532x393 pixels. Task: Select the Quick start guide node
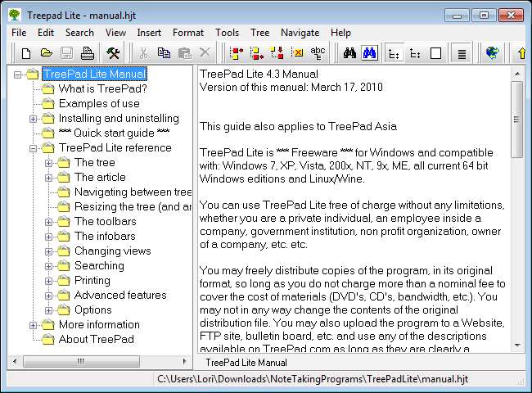[114, 133]
